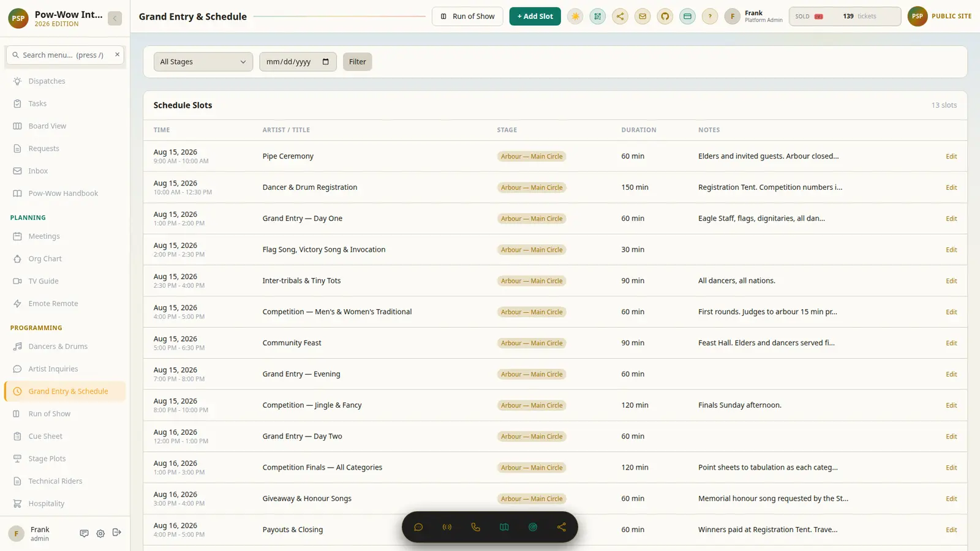Edit the Dancer & Drum Registration slot
The width and height of the screenshot is (980, 551).
click(x=951, y=187)
